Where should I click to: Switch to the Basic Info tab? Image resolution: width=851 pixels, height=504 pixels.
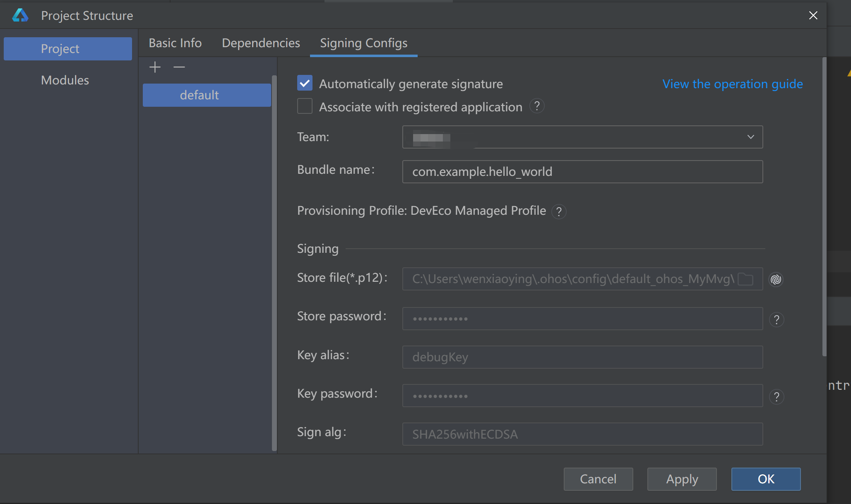pyautogui.click(x=175, y=43)
